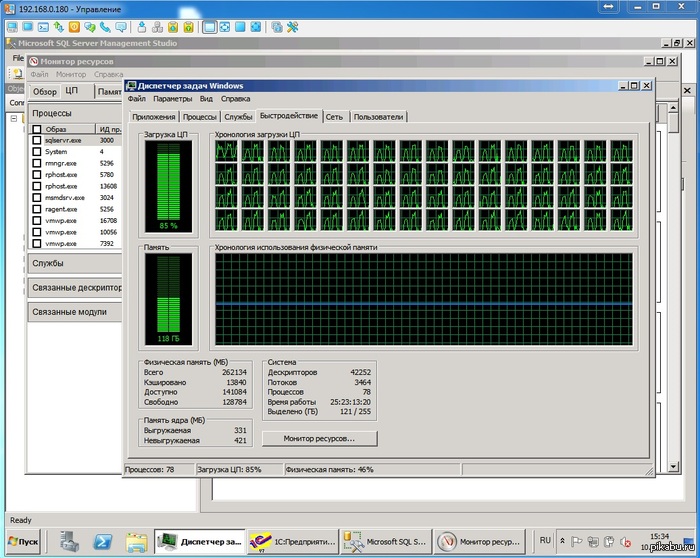700x558 pixels.
Task: Click the muted speaker tray icon
Action: click(625, 541)
